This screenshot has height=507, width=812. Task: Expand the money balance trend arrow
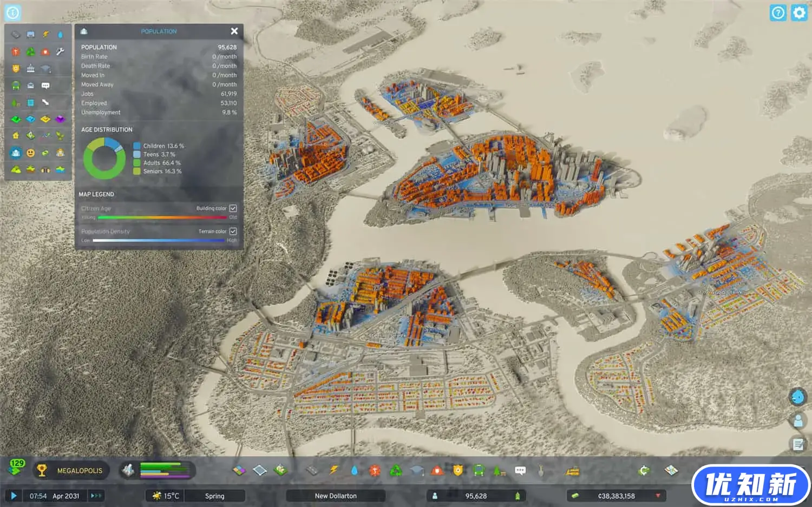658,496
